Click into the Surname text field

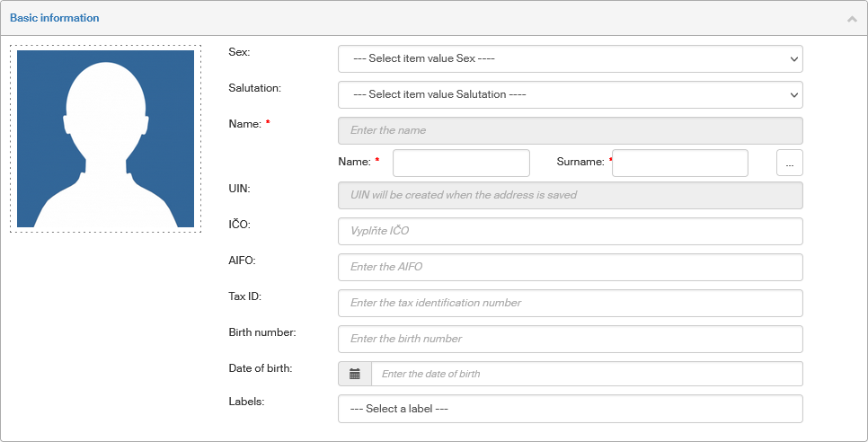coord(680,163)
